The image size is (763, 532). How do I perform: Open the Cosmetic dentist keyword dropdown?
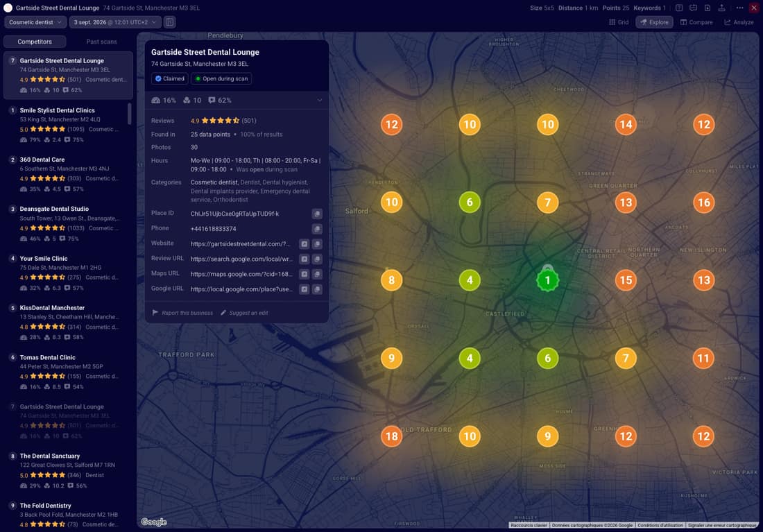(35, 22)
